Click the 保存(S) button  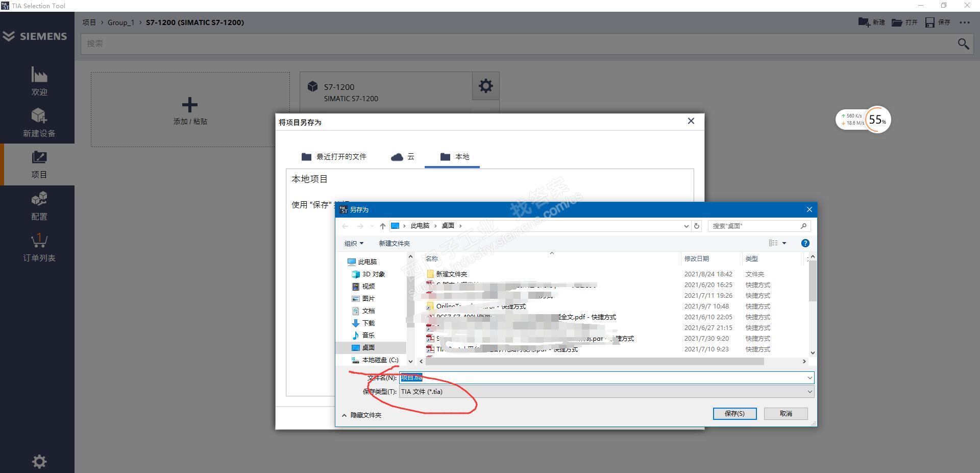(734, 414)
